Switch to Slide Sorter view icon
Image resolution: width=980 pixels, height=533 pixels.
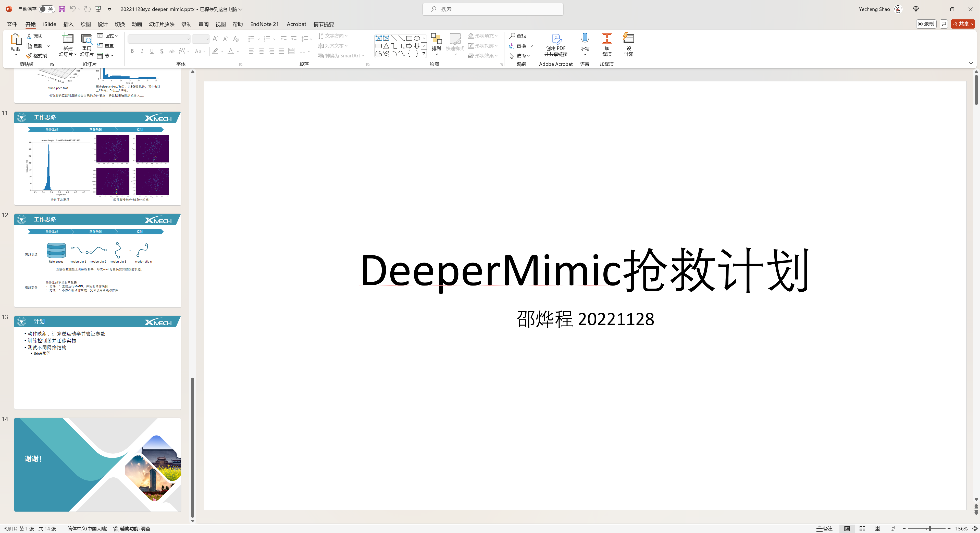[x=862, y=528]
